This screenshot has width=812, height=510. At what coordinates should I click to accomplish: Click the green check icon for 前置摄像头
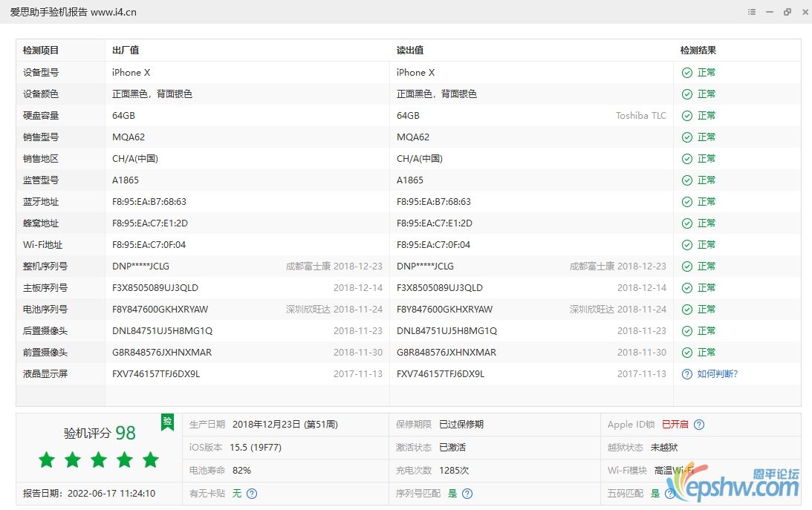[686, 353]
